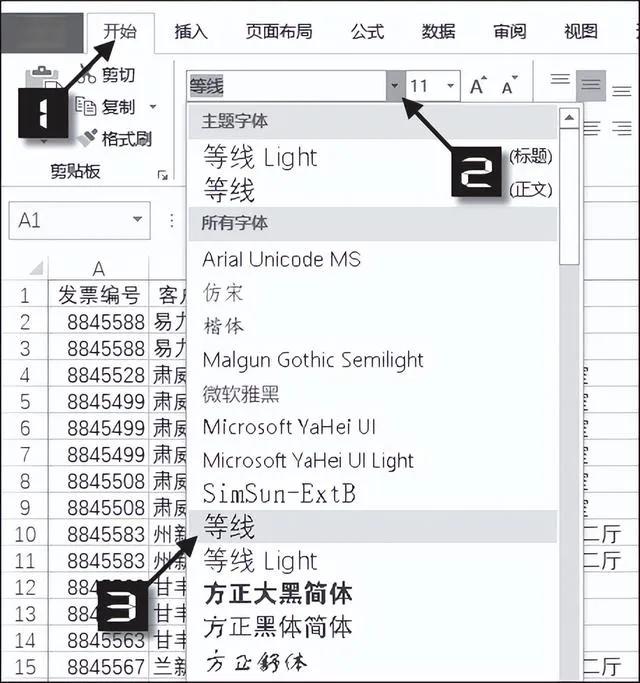Click the font list scroll-up arrow
The width and height of the screenshot is (640, 683).
click(x=569, y=118)
